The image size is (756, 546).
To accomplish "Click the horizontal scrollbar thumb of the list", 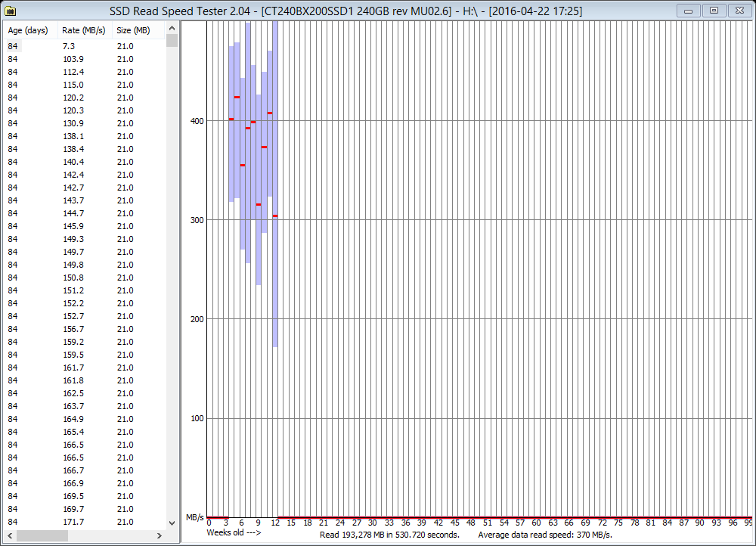I will (x=42, y=535).
